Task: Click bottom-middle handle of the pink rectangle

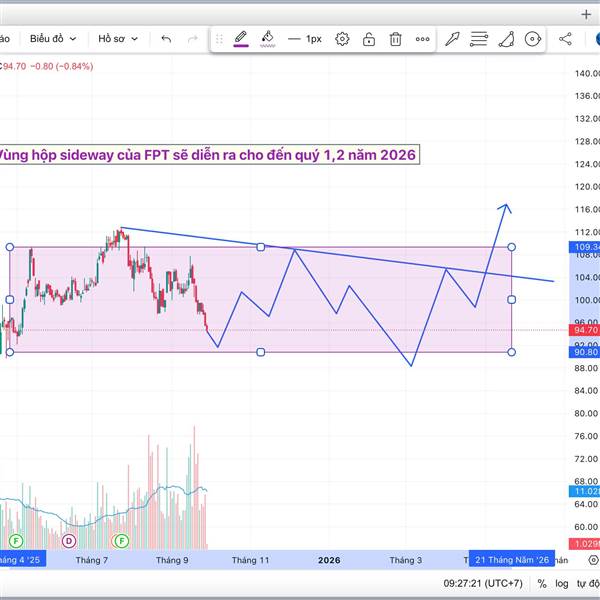Action: pos(261,352)
